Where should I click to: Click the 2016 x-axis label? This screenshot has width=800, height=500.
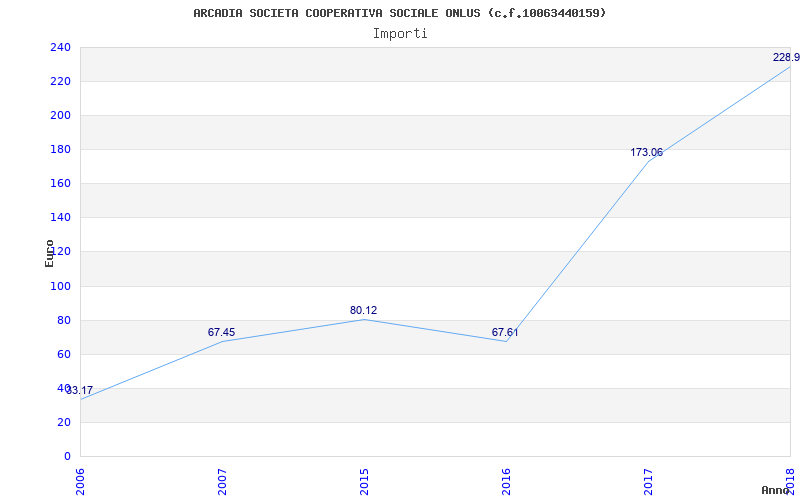506,482
